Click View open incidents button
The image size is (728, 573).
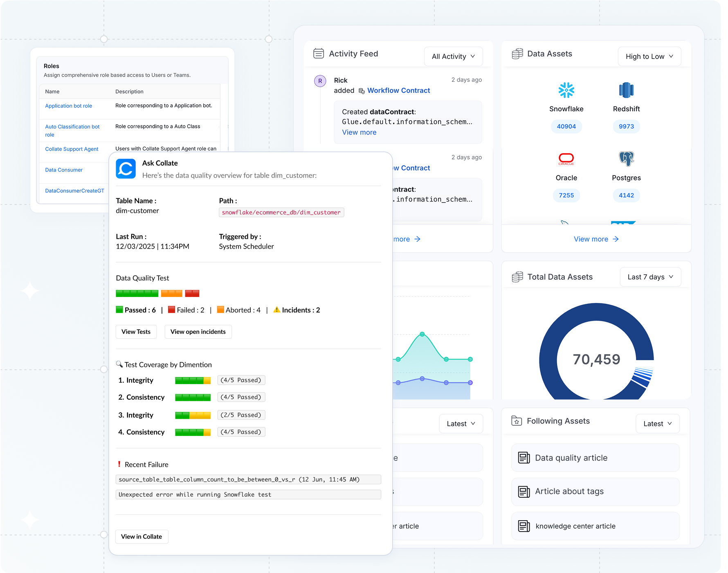click(198, 332)
